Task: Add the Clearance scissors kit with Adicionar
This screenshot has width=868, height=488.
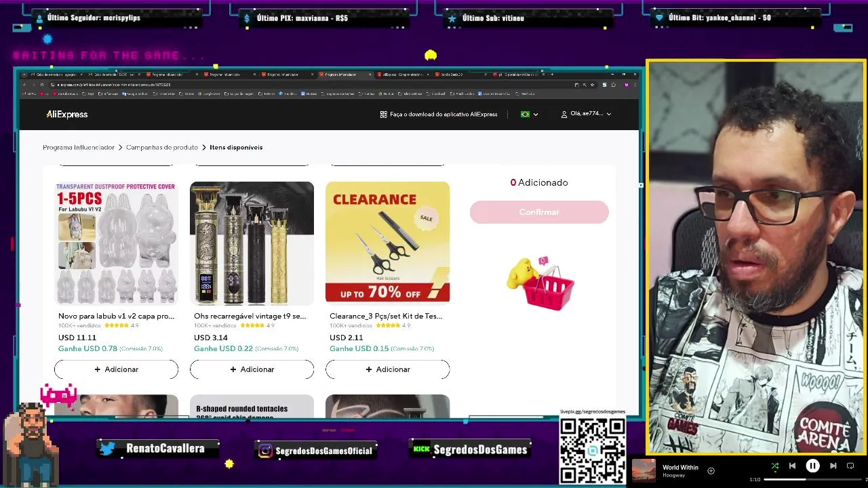Action: click(x=387, y=369)
